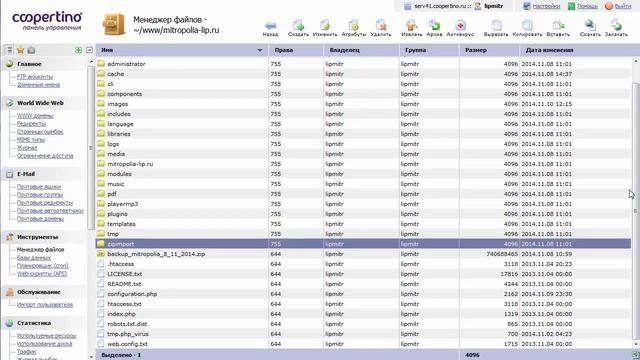Viewport: 640px width, 360px height.
Task: Select the templates folder row
Action: point(363,224)
